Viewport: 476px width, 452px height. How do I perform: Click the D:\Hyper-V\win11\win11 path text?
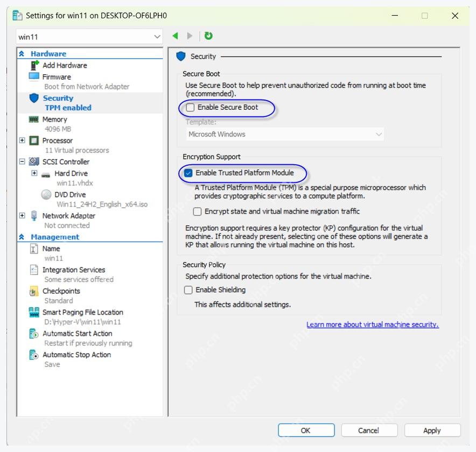coord(82,322)
